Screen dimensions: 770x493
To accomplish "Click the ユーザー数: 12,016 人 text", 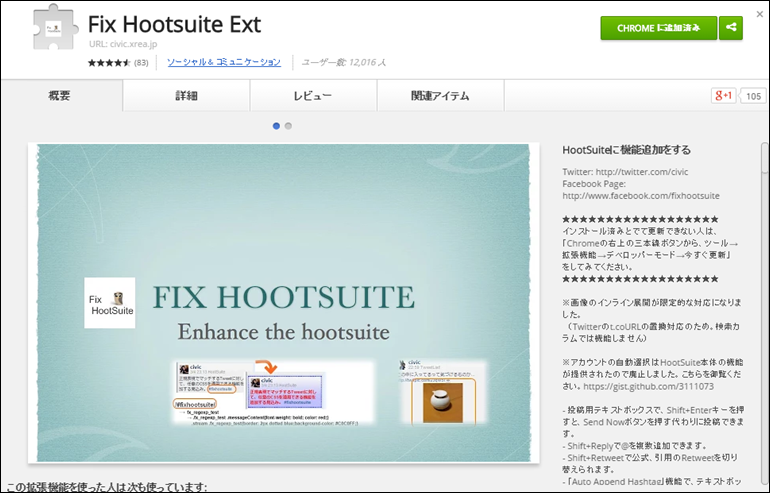I will (343, 62).
